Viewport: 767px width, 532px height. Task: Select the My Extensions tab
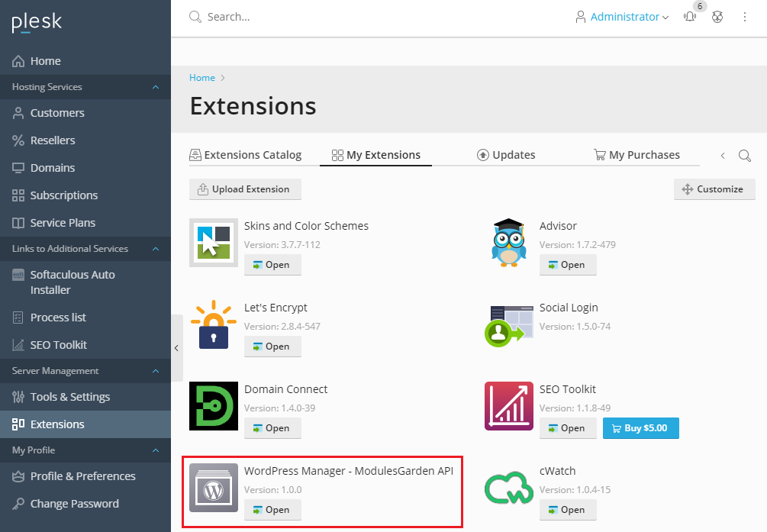click(375, 155)
